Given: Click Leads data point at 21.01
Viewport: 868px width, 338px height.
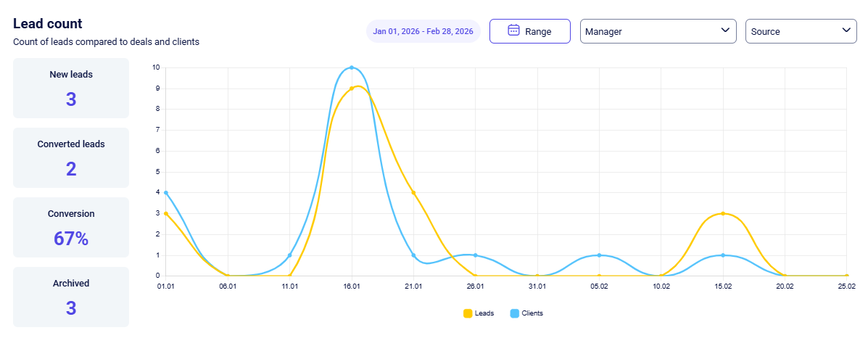Looking at the screenshot, I should coord(413,193).
